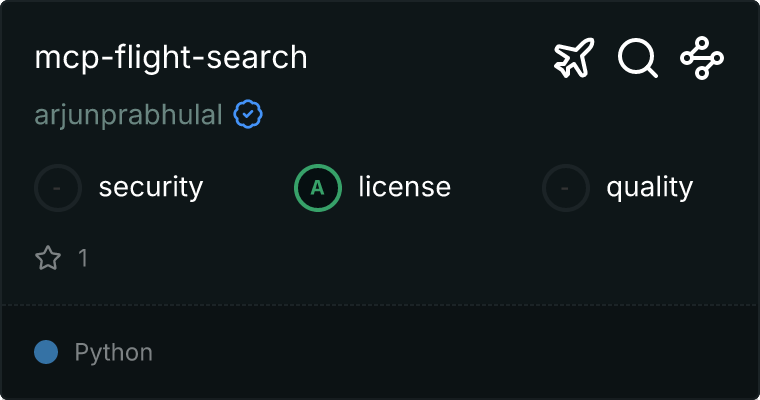Image resolution: width=760 pixels, height=400 pixels.
Task: Click the connected nodes graph icon
Action: click(702, 58)
